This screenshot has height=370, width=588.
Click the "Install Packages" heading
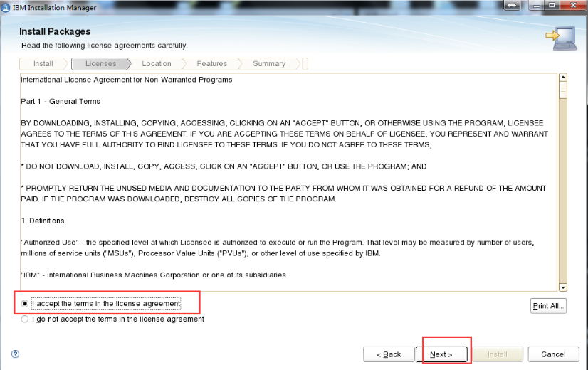click(x=55, y=31)
